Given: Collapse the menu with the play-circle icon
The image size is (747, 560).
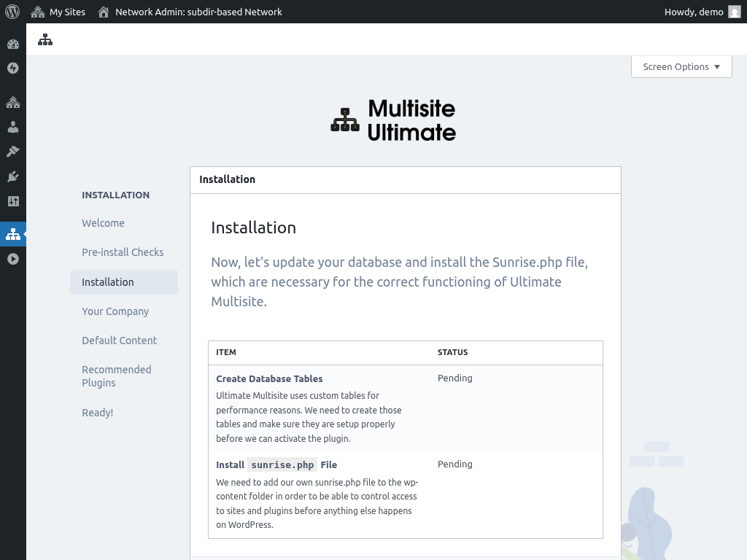Looking at the screenshot, I should click(13, 259).
